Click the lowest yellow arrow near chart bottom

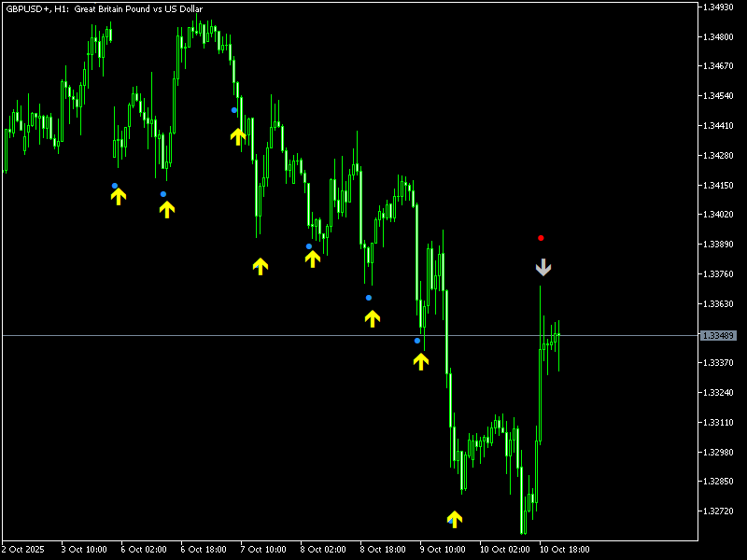coord(455,518)
